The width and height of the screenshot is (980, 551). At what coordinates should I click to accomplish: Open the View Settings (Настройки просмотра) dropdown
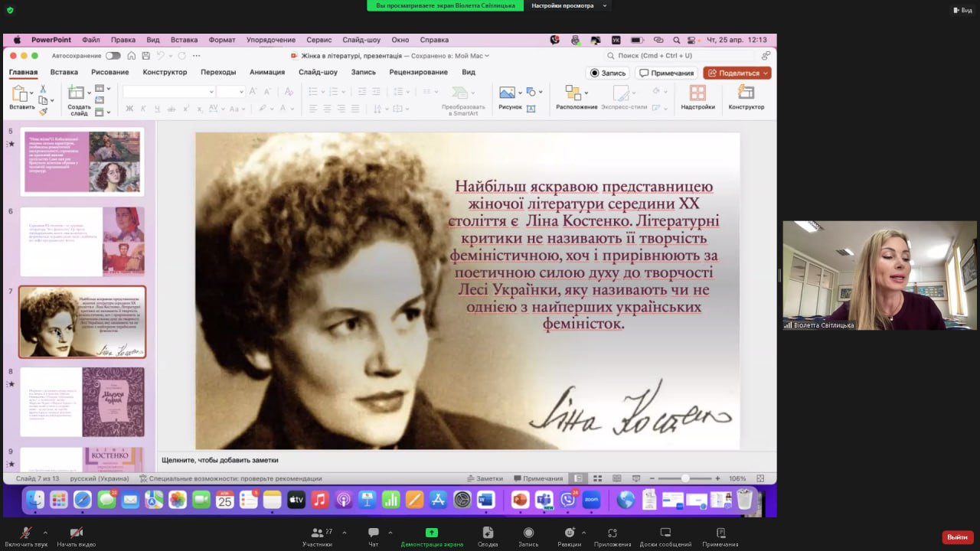[567, 5]
